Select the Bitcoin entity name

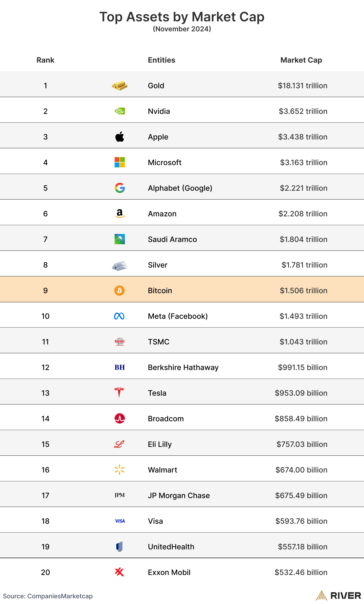click(x=160, y=290)
